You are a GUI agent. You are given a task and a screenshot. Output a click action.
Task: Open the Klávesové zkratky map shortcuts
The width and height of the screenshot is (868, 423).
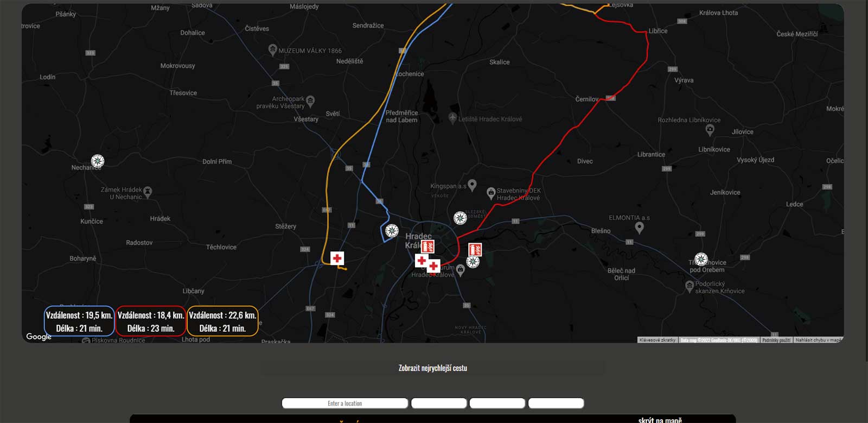657,340
